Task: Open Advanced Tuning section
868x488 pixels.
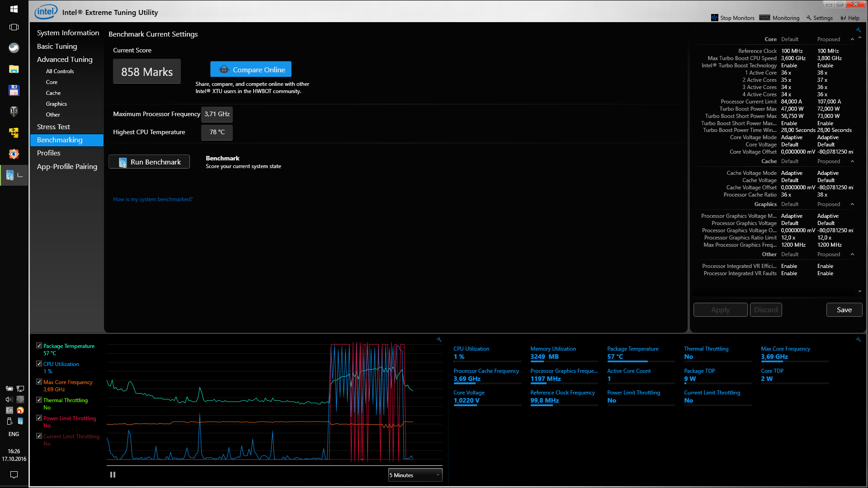Action: tap(65, 60)
